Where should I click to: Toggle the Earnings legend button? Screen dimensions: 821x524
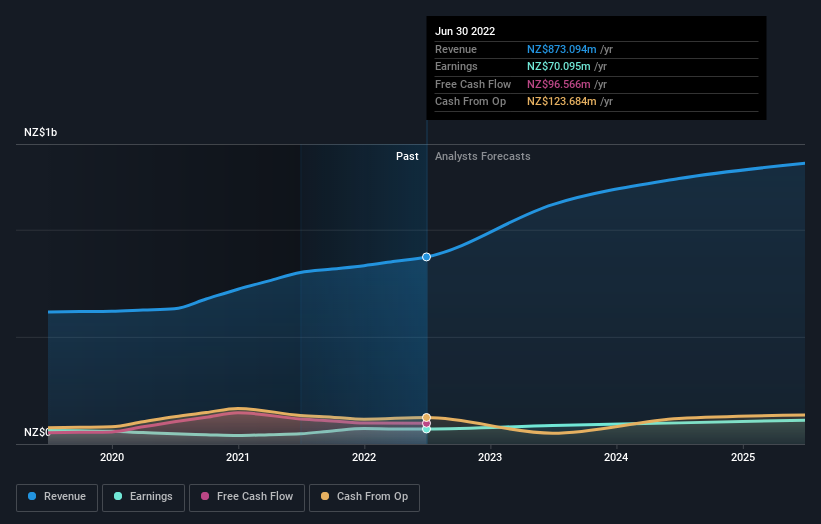pos(143,497)
